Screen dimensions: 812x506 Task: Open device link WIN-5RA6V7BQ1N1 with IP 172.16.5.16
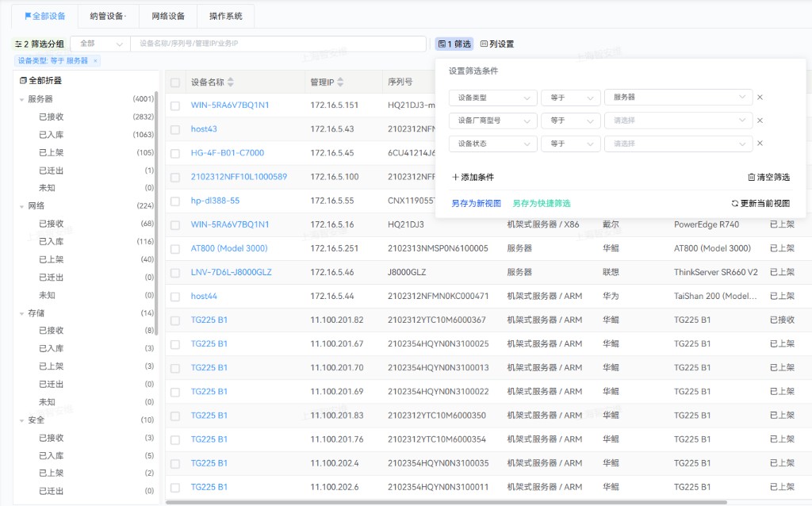click(x=230, y=224)
